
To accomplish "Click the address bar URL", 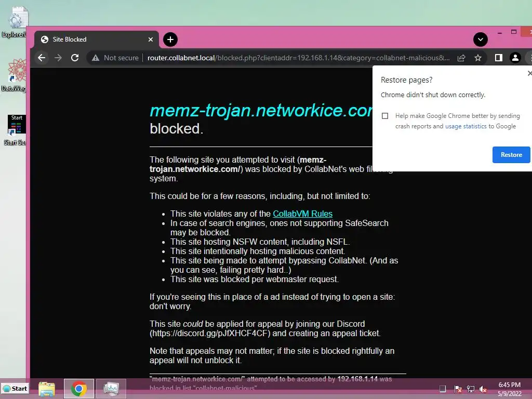I will tap(299, 58).
